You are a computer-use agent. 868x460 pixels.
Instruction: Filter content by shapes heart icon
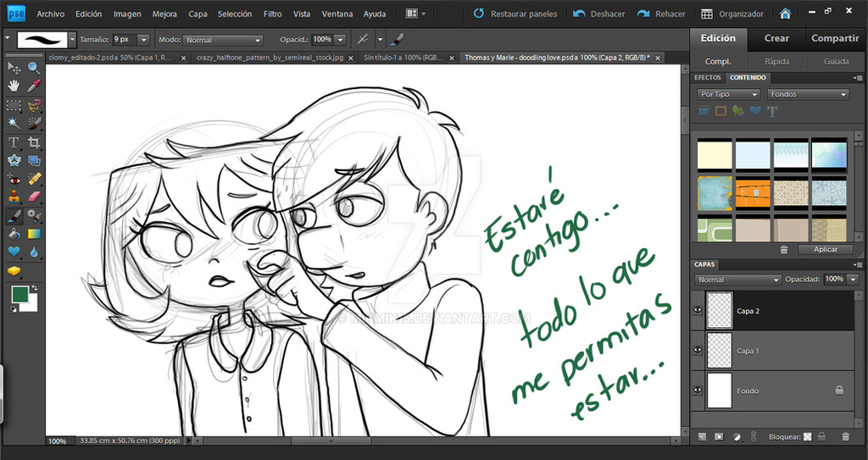[755, 111]
